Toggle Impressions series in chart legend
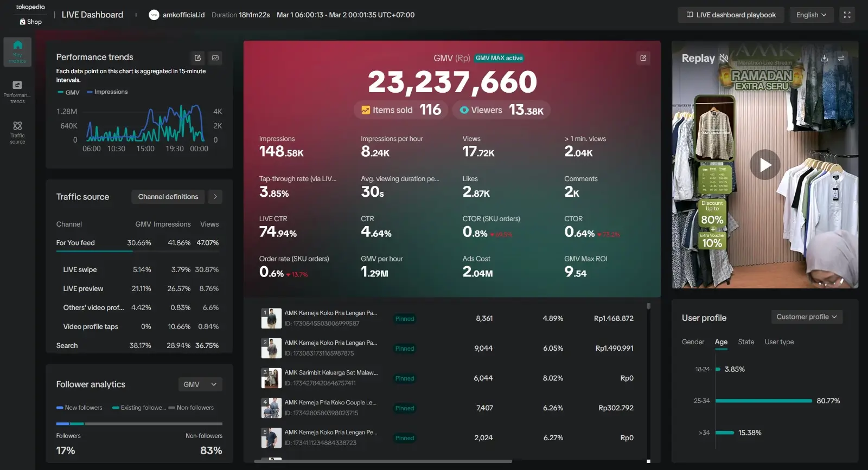 click(107, 92)
